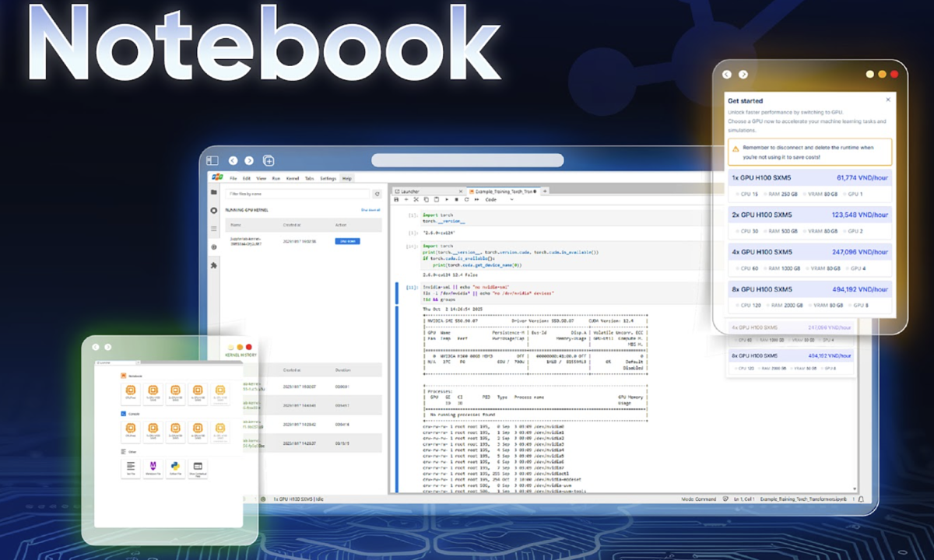
Task: Switch to the Launcher tab
Action: (408, 191)
